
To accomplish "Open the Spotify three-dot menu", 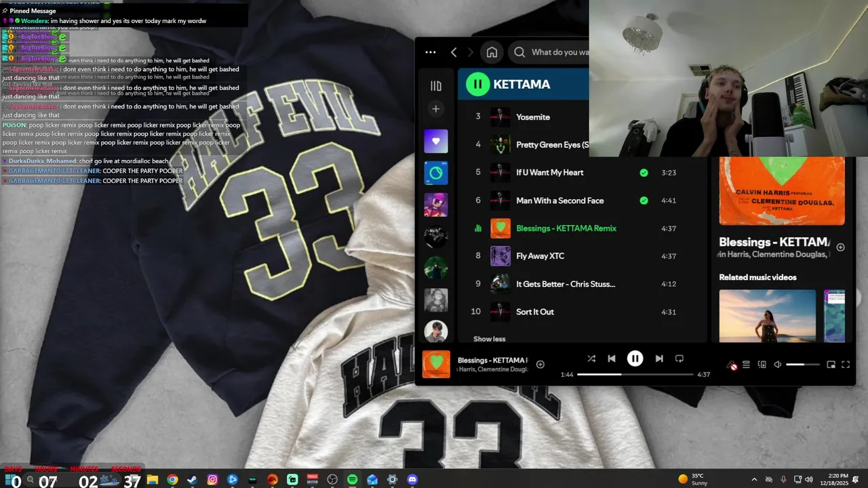I will coord(431,52).
